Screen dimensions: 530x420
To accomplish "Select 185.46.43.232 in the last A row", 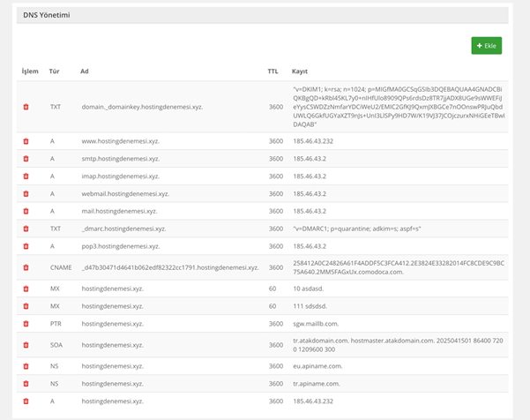I will coord(313,401).
